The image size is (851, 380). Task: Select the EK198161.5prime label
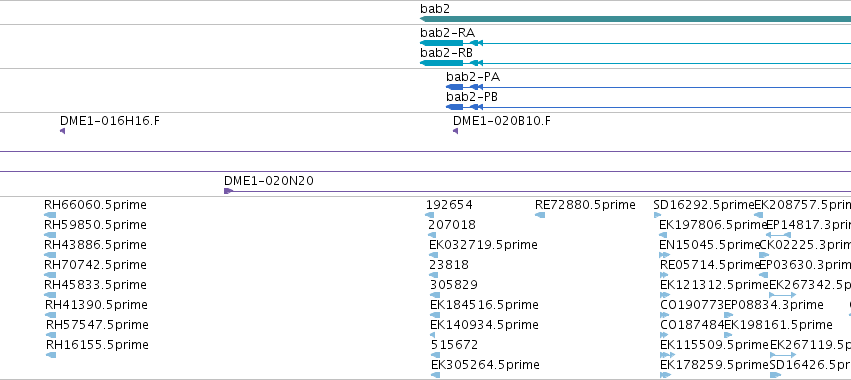(x=778, y=325)
